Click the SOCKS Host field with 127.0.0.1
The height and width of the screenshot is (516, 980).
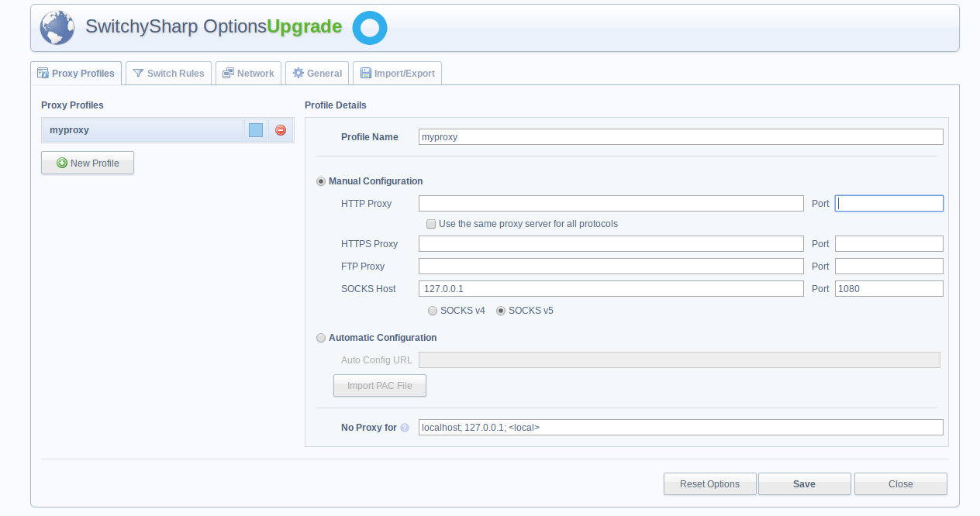coord(611,289)
